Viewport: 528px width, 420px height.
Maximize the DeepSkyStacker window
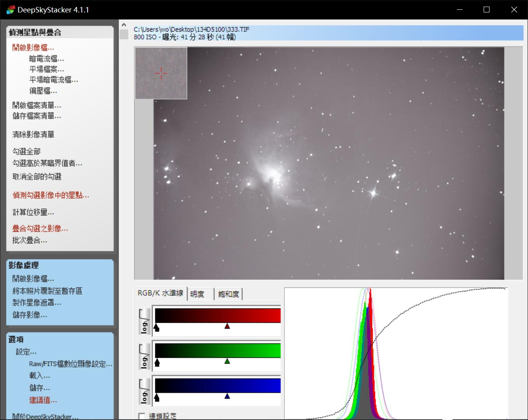tap(486, 10)
